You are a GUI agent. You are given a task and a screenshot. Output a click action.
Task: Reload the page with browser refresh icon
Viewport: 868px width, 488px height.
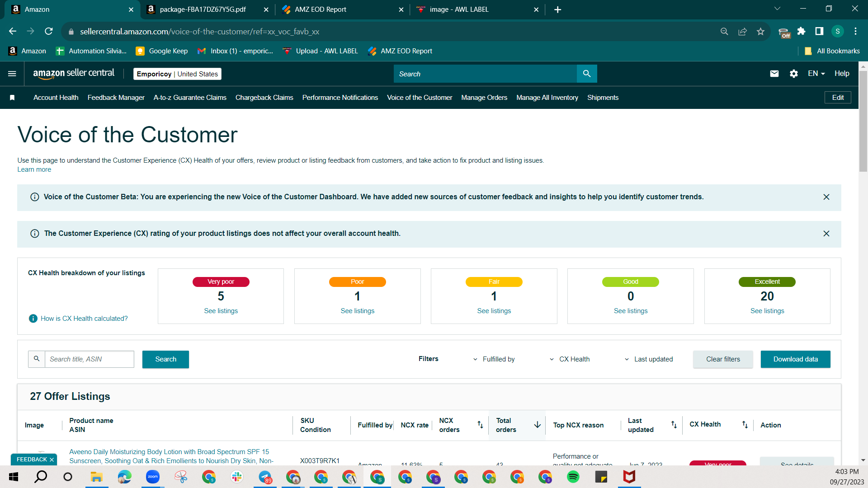point(49,31)
